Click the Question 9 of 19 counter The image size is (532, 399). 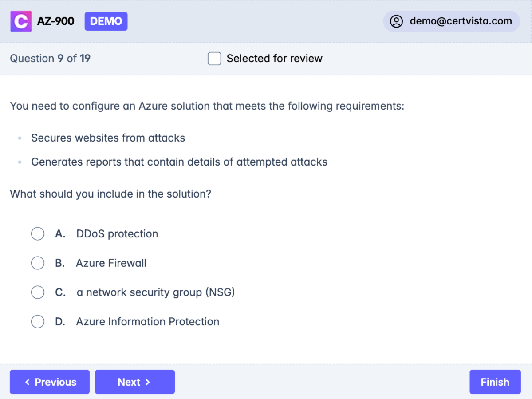(50, 59)
